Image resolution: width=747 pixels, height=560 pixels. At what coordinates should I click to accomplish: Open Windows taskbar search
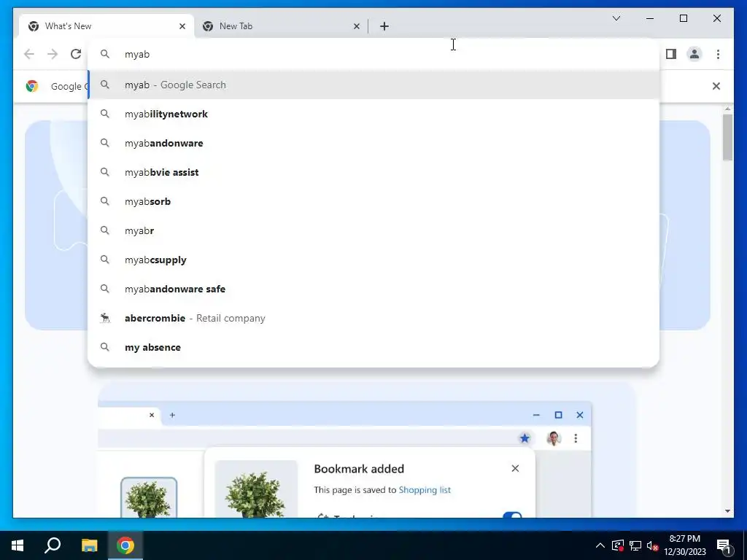pyautogui.click(x=53, y=545)
